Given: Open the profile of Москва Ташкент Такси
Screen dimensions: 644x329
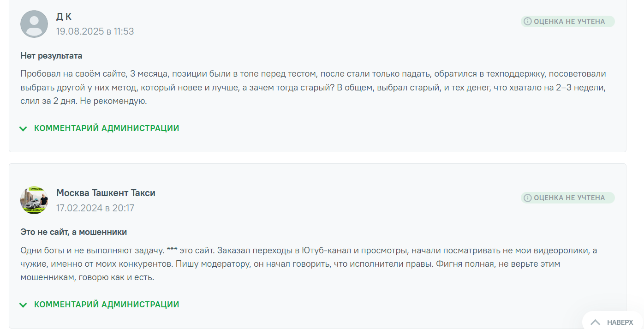Looking at the screenshot, I should (105, 192).
